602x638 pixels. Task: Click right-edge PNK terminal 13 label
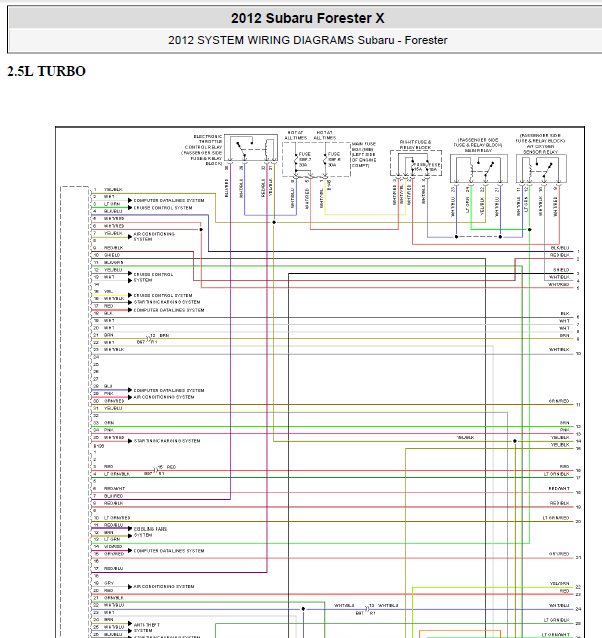565,430
